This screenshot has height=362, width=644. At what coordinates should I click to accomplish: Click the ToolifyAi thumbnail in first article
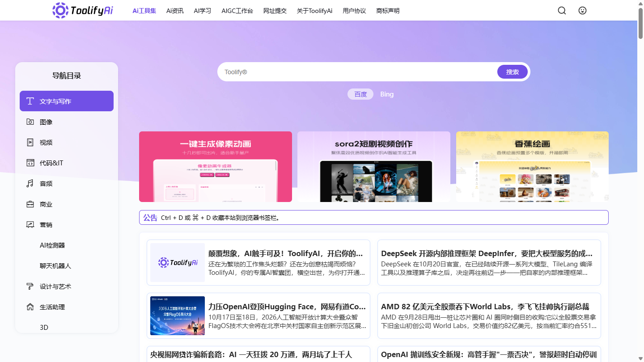tap(178, 262)
